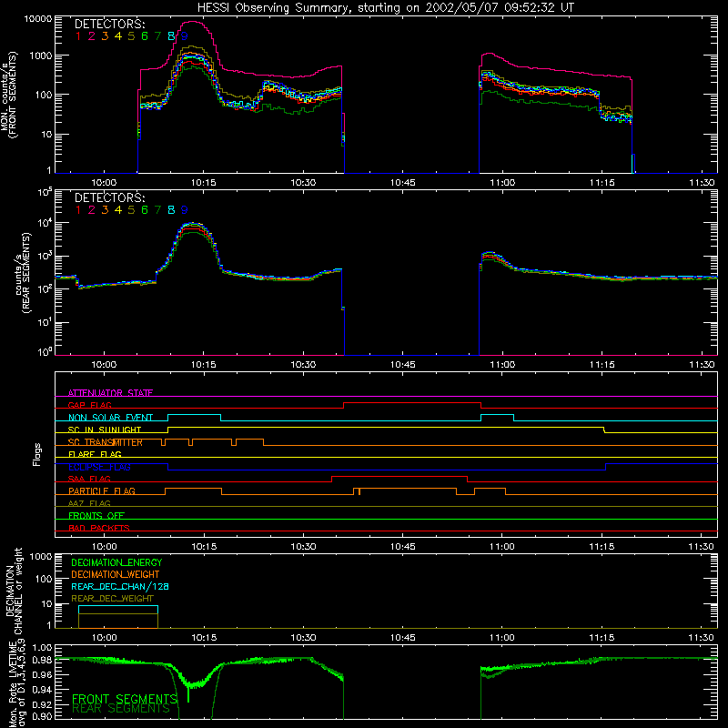Click the front segments MON. counts/s axis title
Image resolution: width=728 pixels, height=728 pixels.
point(8,95)
